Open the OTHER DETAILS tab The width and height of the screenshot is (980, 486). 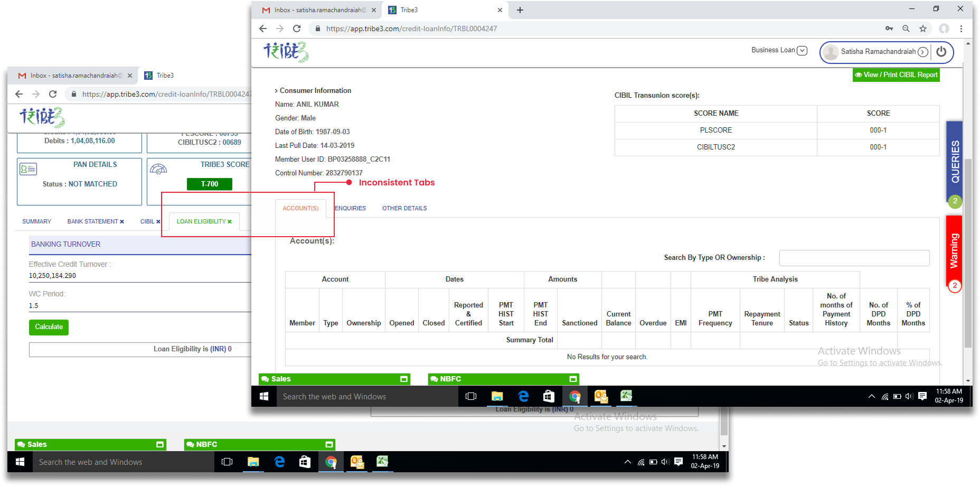pos(404,208)
